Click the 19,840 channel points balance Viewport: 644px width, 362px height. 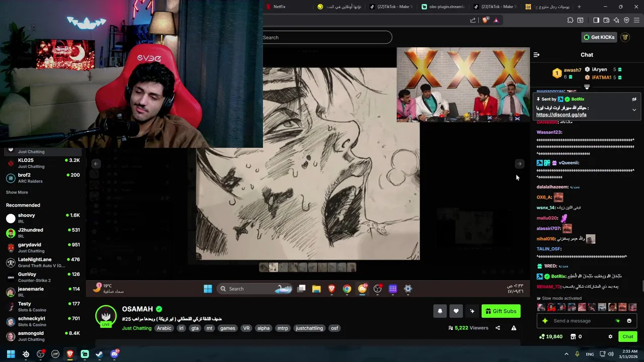coord(550,337)
